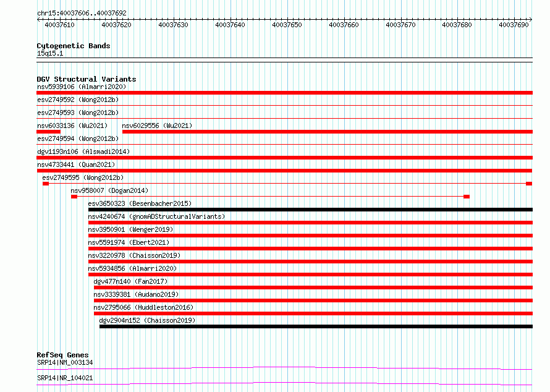Open dgv2904n152 (Chaisson2019) variant
Image resolution: width=550 pixels, height=392 pixels.
pos(147,320)
